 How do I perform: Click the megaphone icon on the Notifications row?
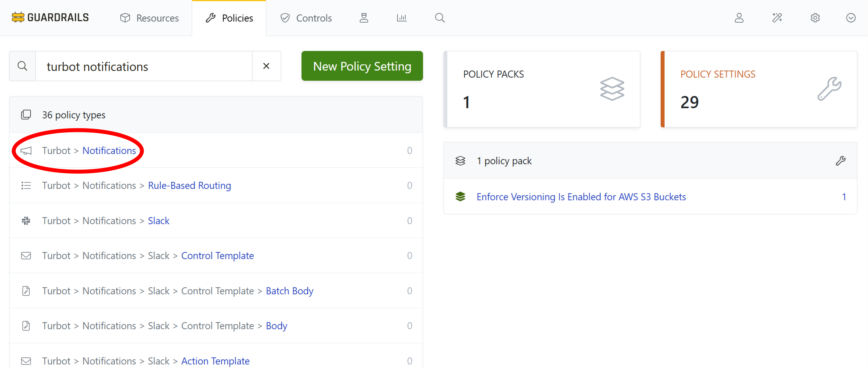[27, 150]
